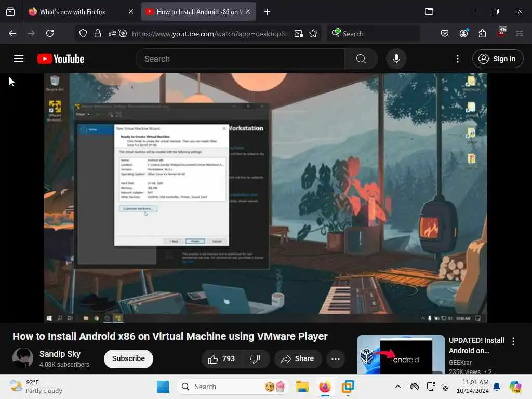Open Firefox application hamburger menu
Viewport: 532px width, 399px height.
pos(520,33)
